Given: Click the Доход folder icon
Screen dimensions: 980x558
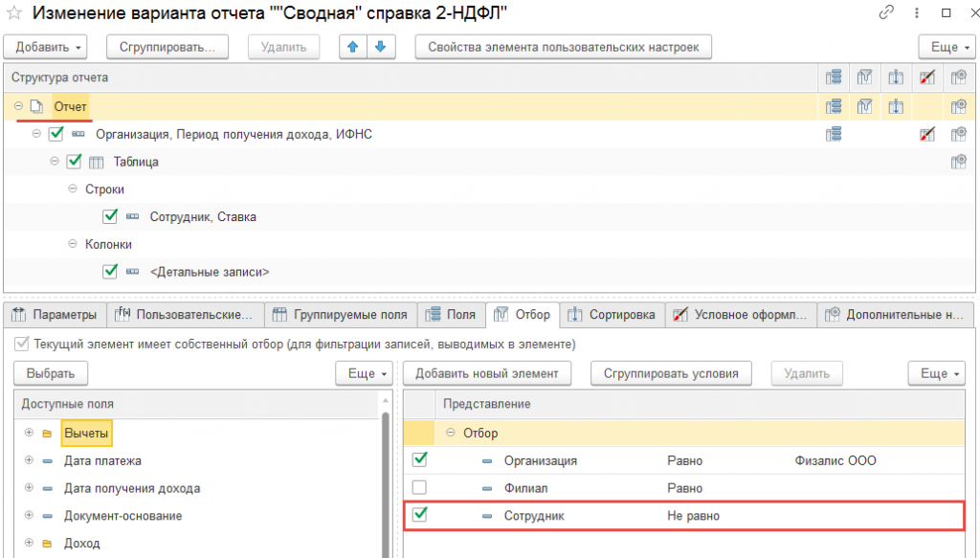Looking at the screenshot, I should [48, 544].
